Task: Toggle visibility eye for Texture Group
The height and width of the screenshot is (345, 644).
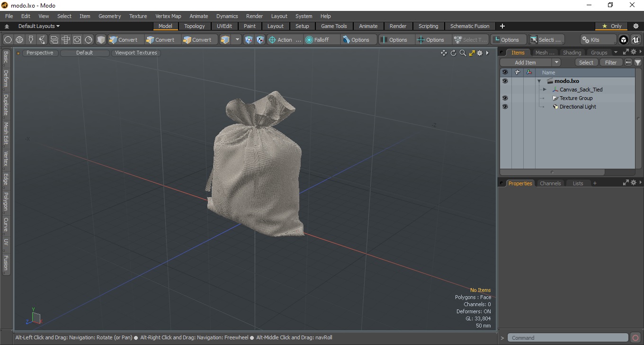Action: [505, 98]
